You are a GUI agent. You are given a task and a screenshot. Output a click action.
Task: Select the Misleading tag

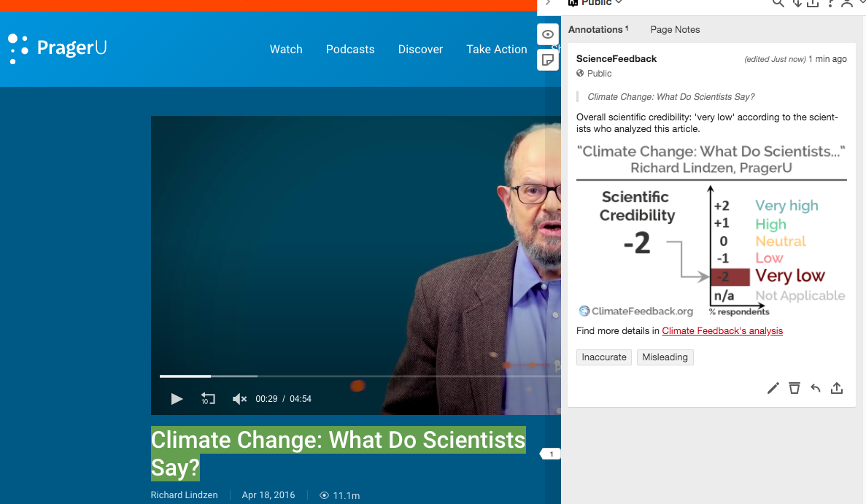pos(665,357)
